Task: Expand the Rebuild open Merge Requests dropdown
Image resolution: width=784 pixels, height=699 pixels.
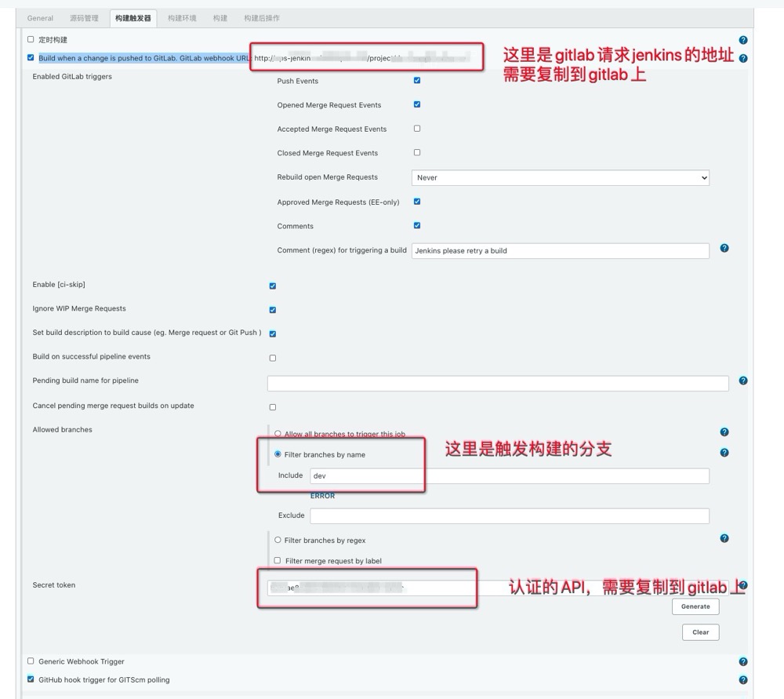Action: pyautogui.click(x=560, y=178)
